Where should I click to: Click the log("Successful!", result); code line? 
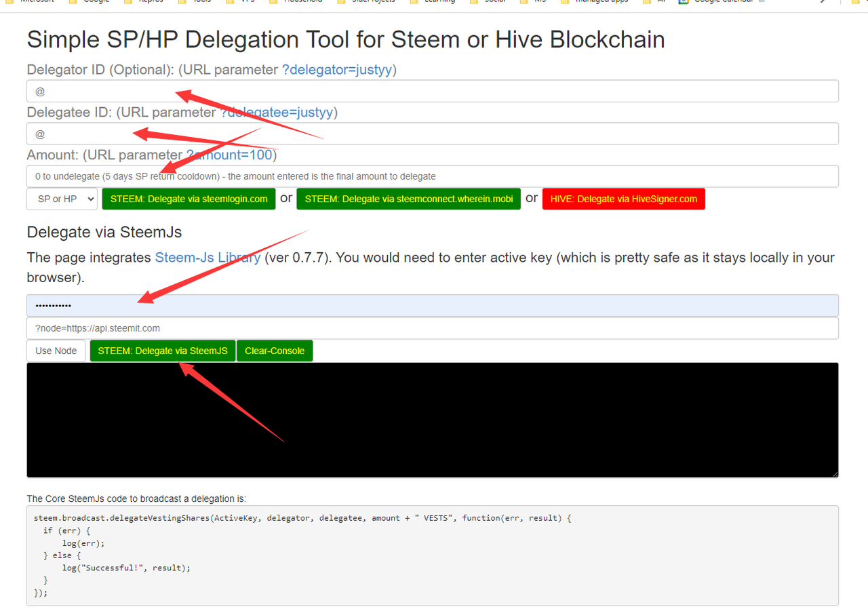(126, 568)
